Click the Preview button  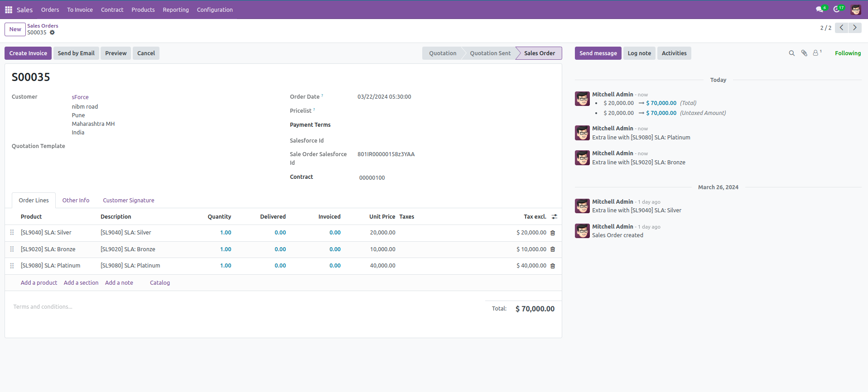pyautogui.click(x=116, y=53)
